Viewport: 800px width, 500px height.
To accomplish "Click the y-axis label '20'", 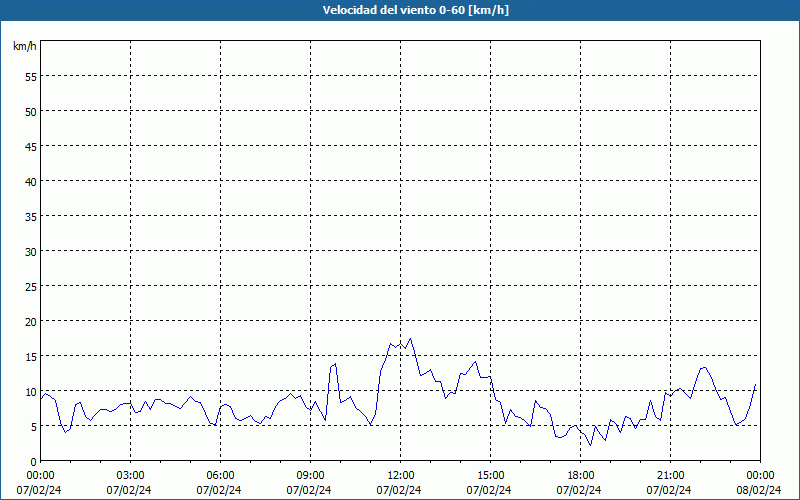I will click(x=31, y=321).
